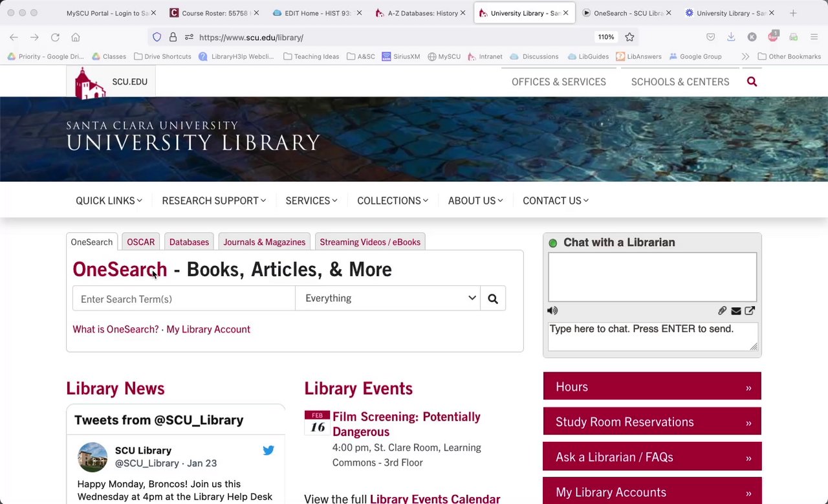The width and height of the screenshot is (828, 504).
Task: Submit OneSearch with magnifier button
Action: (493, 299)
